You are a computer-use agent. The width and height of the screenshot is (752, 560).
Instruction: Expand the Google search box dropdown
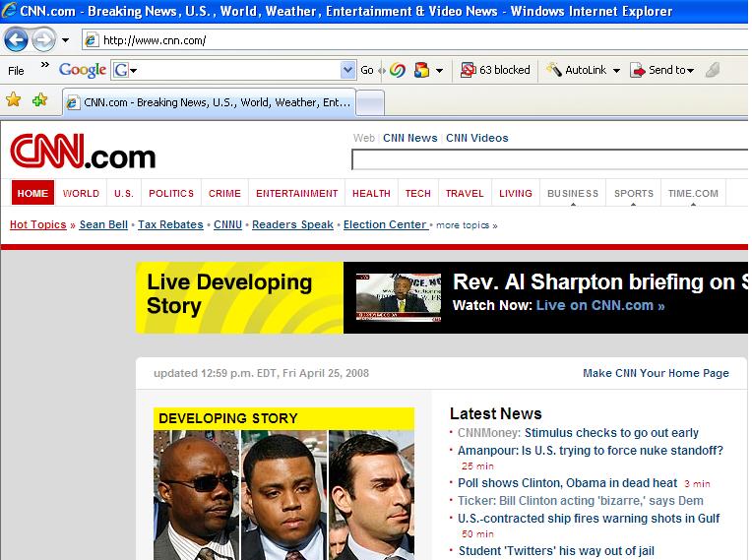[347, 70]
